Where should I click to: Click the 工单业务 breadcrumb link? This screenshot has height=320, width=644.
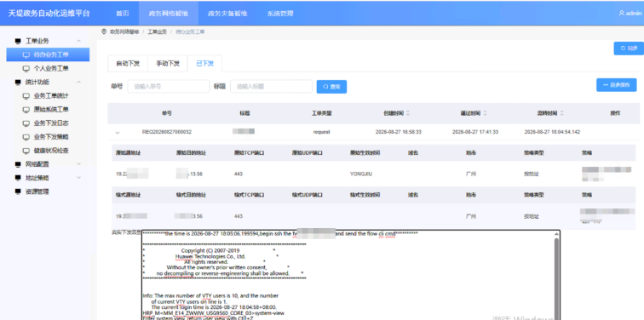pyautogui.click(x=157, y=31)
